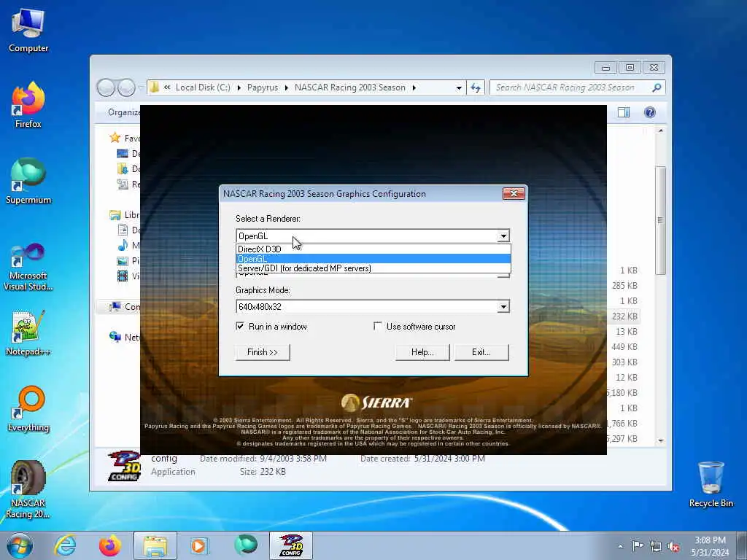
Task: Click the Explorer Forward navigation button
Action: (x=126, y=87)
